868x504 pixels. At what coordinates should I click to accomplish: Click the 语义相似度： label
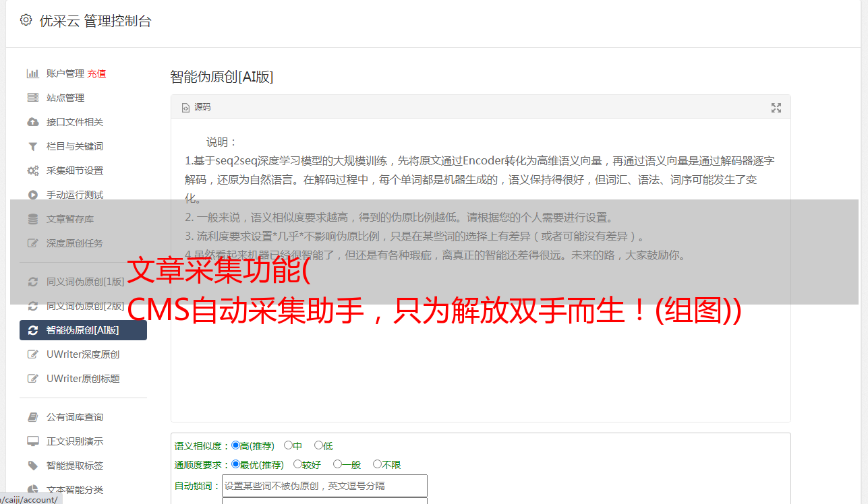click(202, 446)
